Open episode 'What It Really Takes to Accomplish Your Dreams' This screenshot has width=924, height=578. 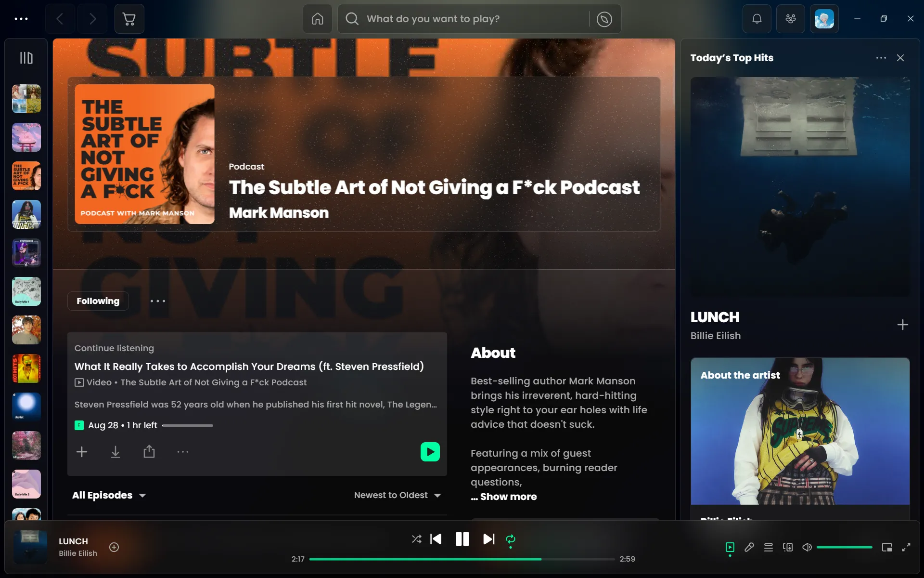[x=249, y=367]
